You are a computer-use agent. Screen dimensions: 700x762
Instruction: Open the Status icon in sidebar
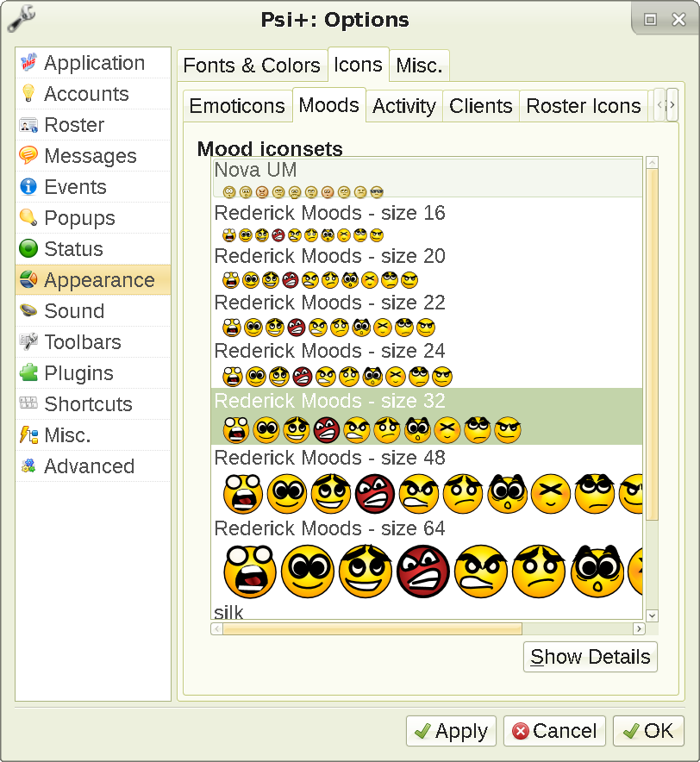(28, 248)
